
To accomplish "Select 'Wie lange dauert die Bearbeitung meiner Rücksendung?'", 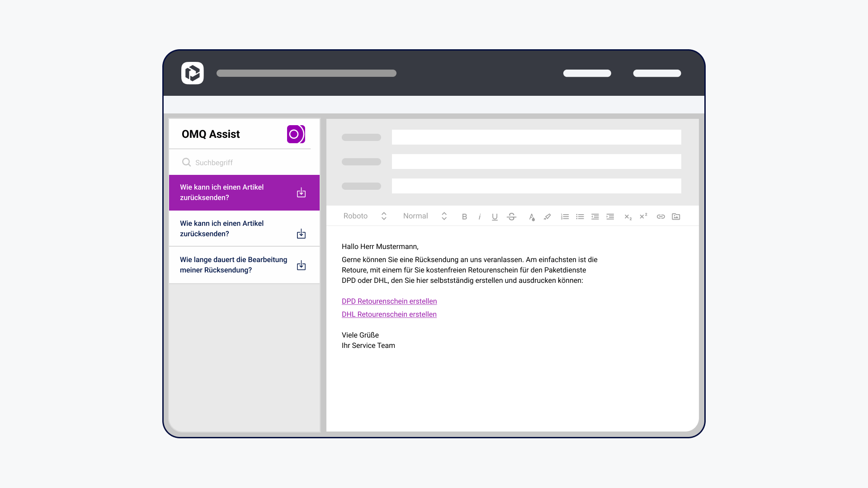I will point(244,265).
